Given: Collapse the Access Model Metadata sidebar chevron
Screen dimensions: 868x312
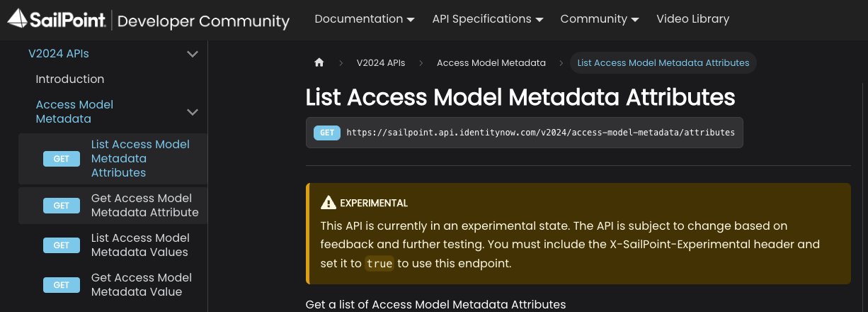Looking at the screenshot, I should 192,112.
